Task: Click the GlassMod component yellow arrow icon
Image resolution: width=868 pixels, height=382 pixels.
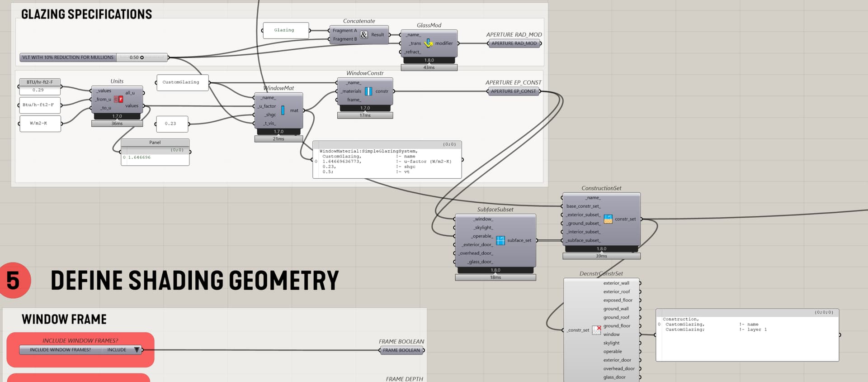Action: [x=428, y=43]
